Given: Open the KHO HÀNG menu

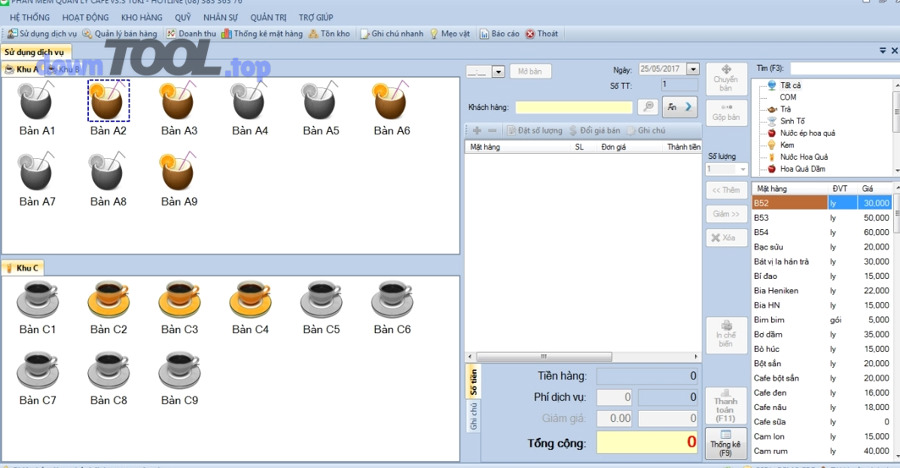Looking at the screenshot, I should click(x=141, y=18).
